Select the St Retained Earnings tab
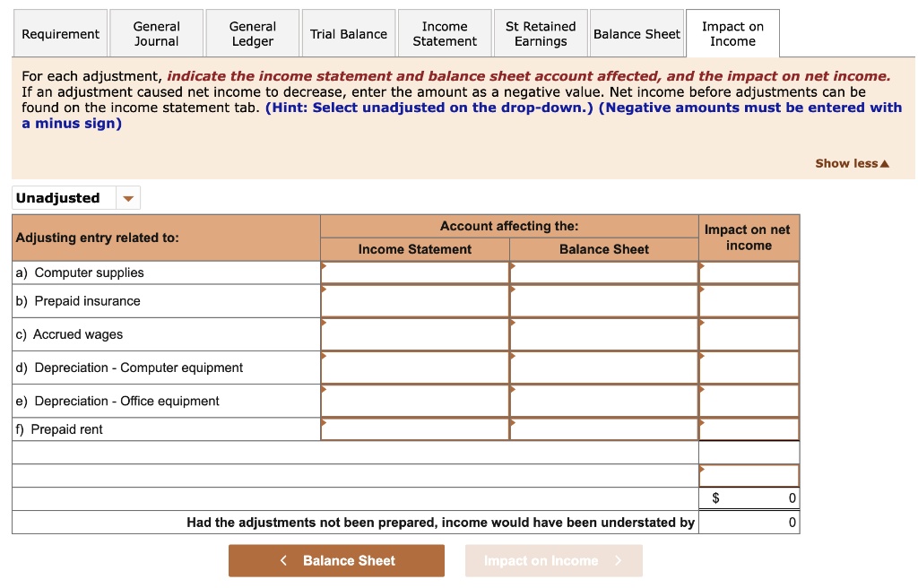 [541, 34]
